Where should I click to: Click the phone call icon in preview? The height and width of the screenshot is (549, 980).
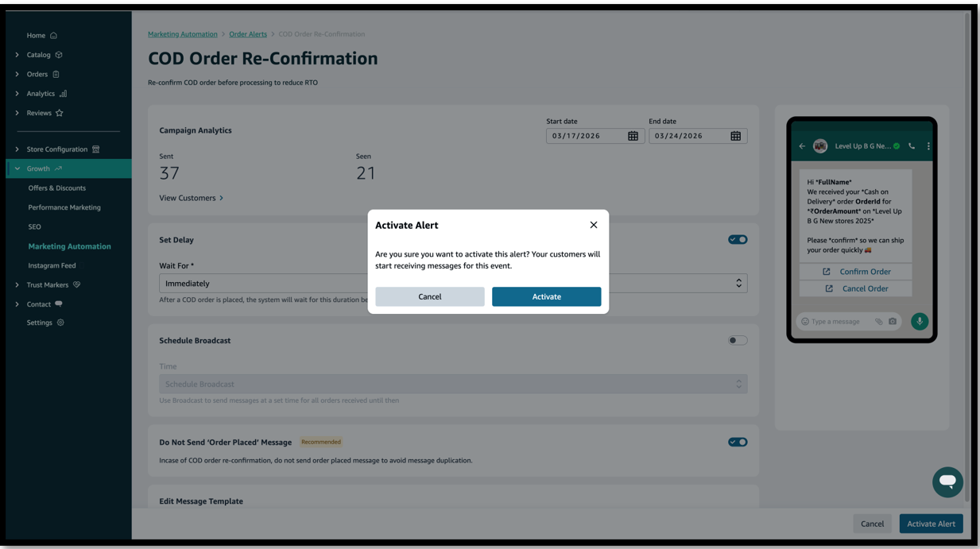[912, 146]
